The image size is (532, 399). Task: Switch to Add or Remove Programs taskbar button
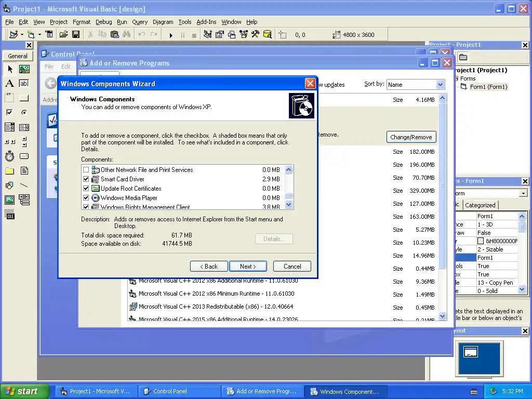pos(262,391)
